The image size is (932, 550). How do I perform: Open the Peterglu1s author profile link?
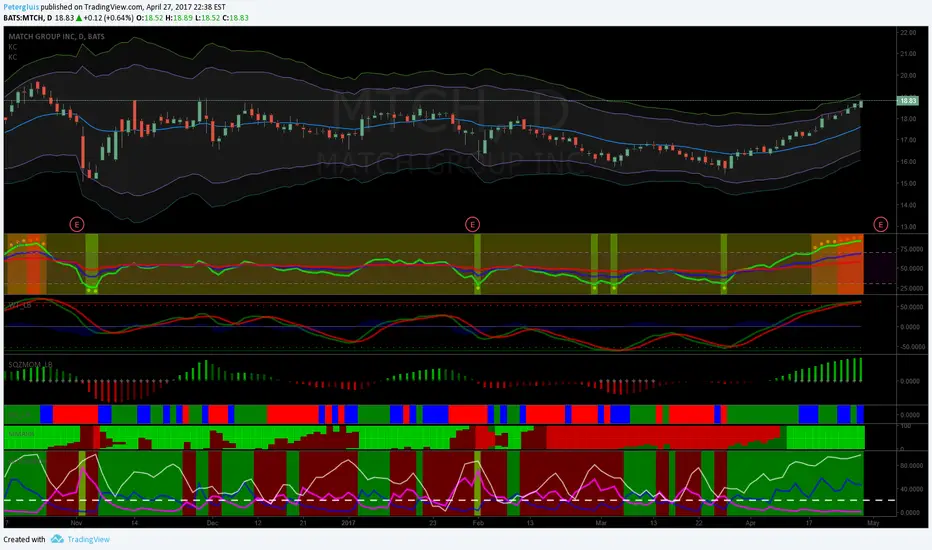point(21,7)
